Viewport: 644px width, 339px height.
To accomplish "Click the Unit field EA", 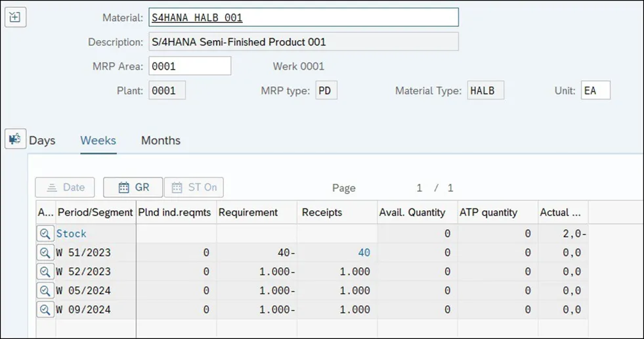I will [595, 91].
